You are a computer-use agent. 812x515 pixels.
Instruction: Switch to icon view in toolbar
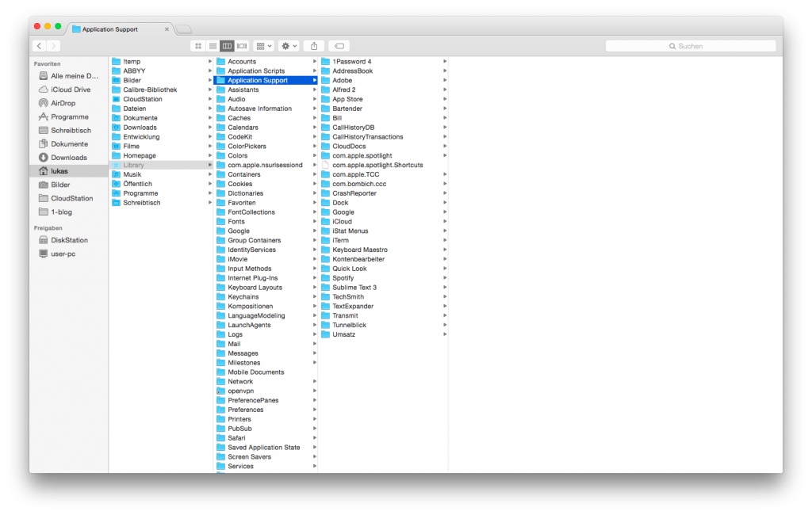click(x=198, y=46)
